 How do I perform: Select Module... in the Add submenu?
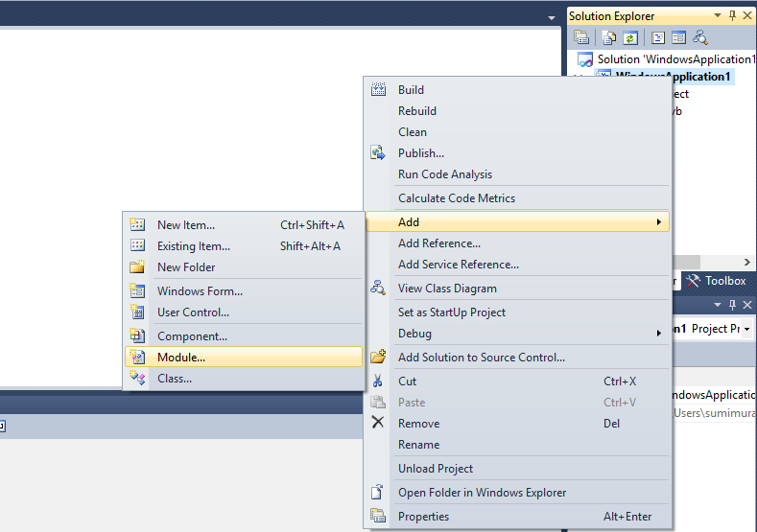pyautogui.click(x=244, y=357)
